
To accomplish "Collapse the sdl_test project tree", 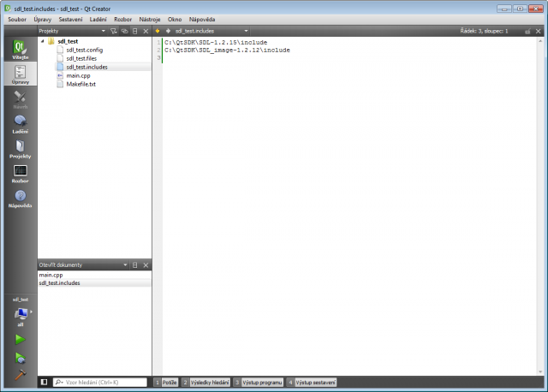I will click(x=42, y=40).
